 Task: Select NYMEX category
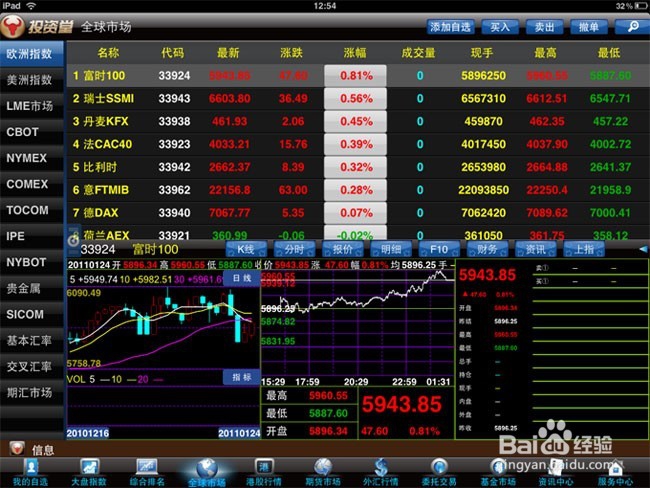click(x=32, y=158)
